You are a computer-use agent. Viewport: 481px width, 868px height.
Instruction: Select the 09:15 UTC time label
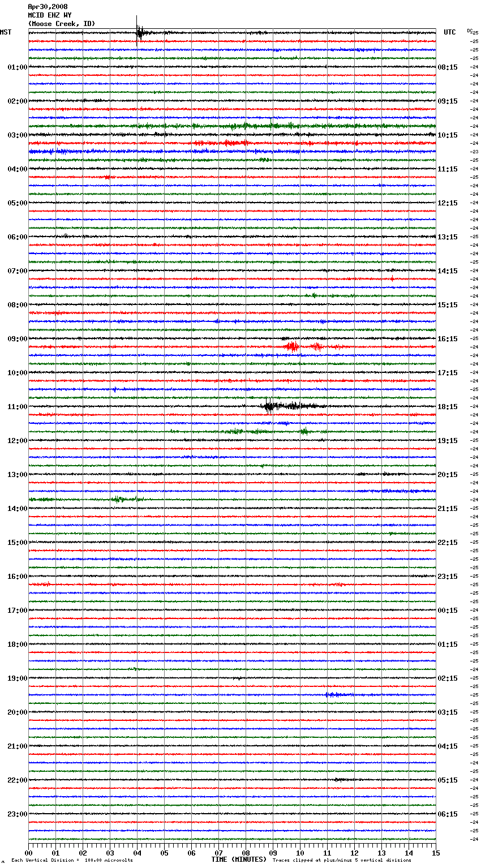tap(448, 101)
